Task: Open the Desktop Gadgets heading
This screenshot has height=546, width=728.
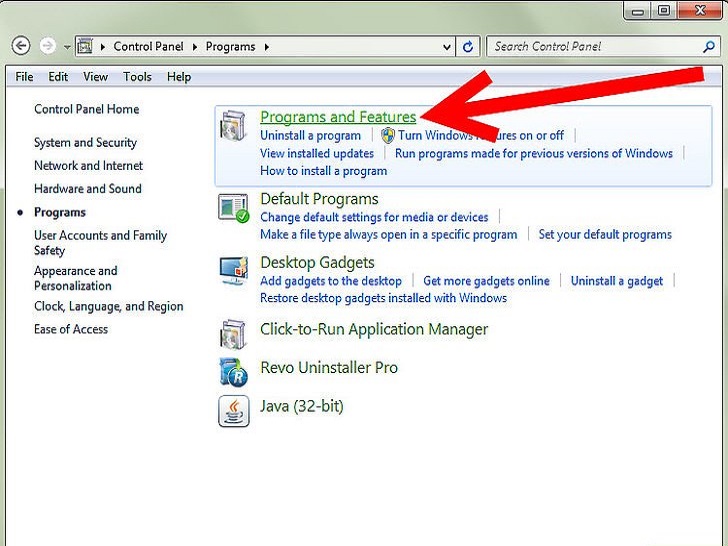Action: [317, 262]
